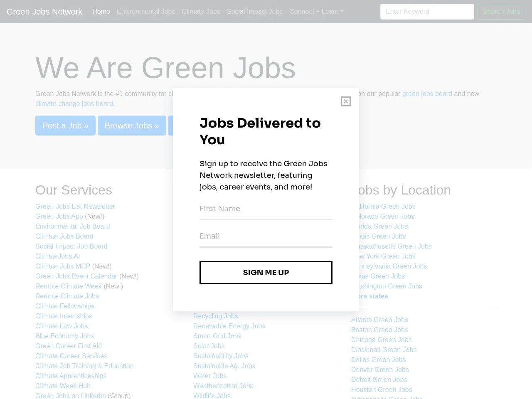Open Cincinnati Green Jobs link
The width and height of the screenshot is (532, 399).
coord(384,350)
